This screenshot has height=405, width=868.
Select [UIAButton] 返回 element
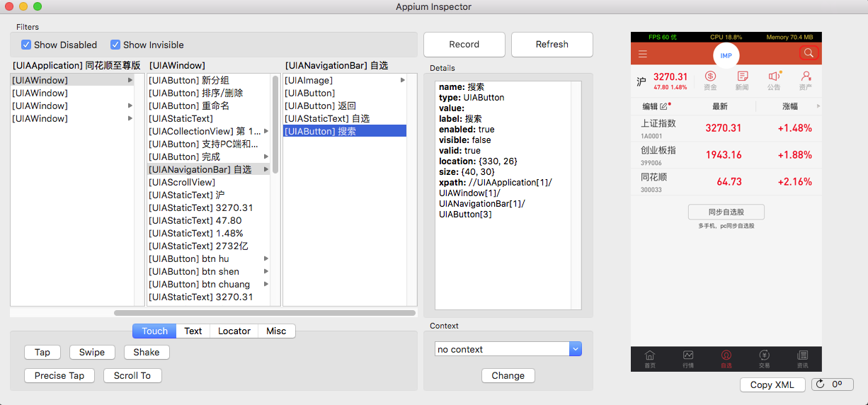344,105
